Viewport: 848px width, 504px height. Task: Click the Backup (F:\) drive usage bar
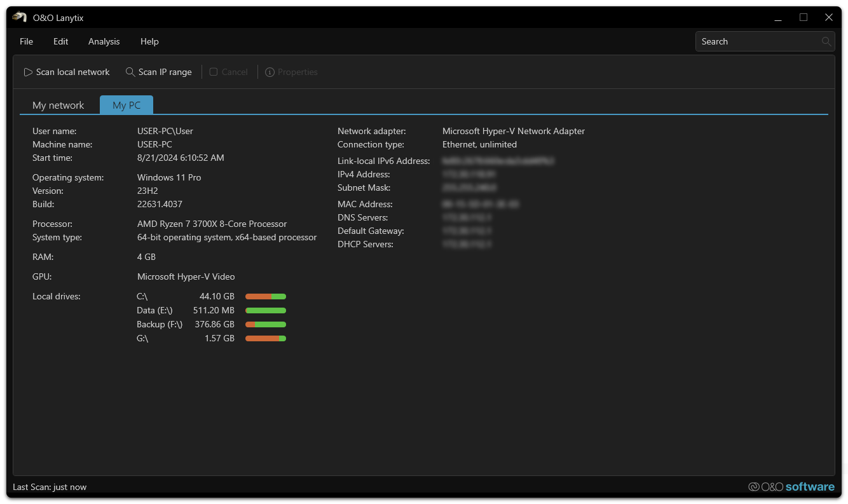(266, 324)
